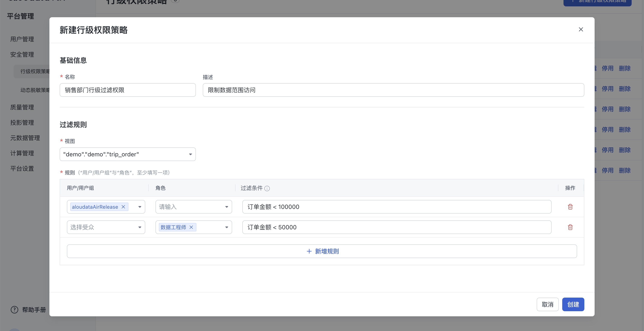644x331 pixels.
Task: Edit the filter condition 订单金额 < 50000
Action: point(397,227)
